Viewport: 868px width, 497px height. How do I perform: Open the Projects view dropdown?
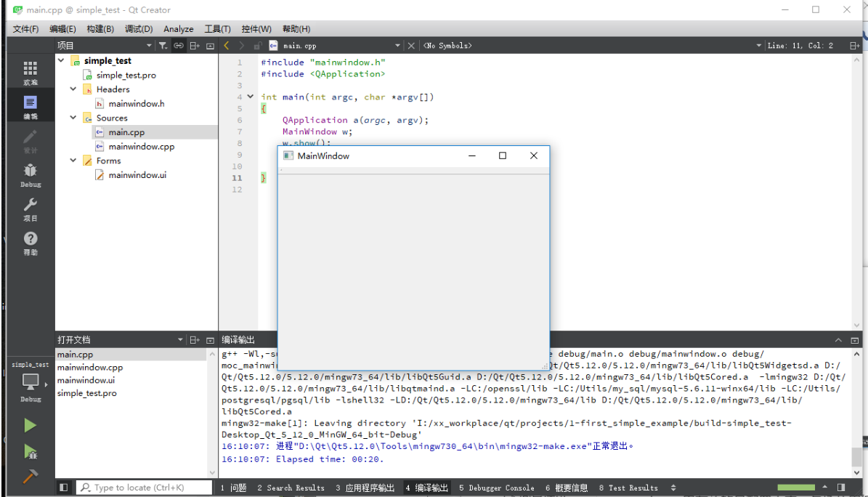[148, 46]
